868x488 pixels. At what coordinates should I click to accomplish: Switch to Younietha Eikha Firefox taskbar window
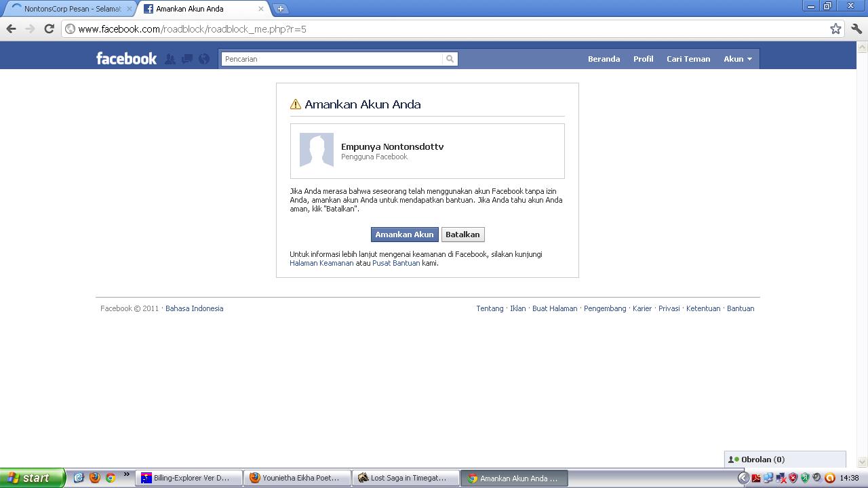click(298, 478)
